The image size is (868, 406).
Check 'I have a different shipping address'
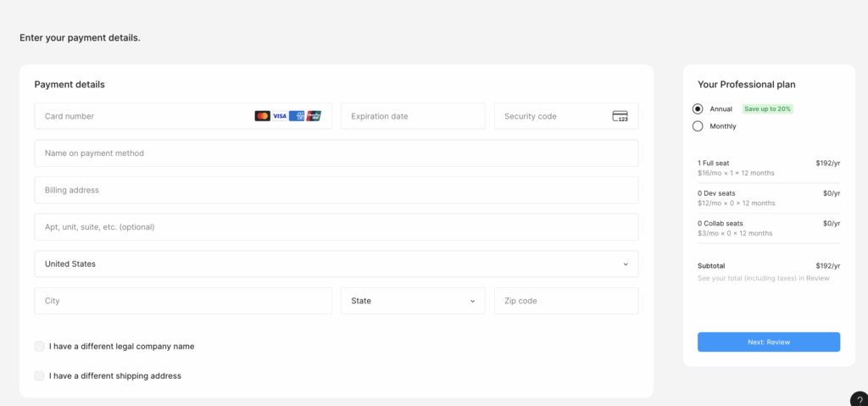(40, 375)
